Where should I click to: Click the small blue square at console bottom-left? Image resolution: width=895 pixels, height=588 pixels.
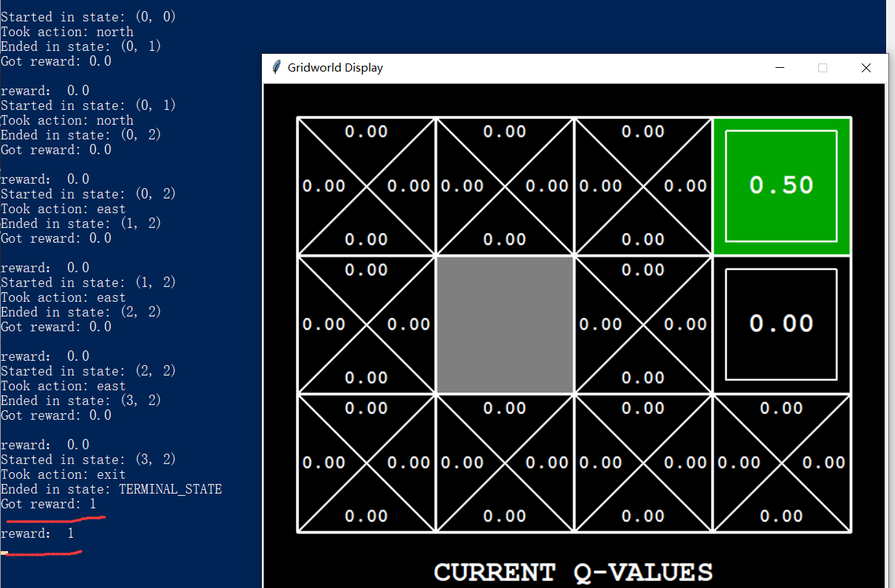[4, 552]
